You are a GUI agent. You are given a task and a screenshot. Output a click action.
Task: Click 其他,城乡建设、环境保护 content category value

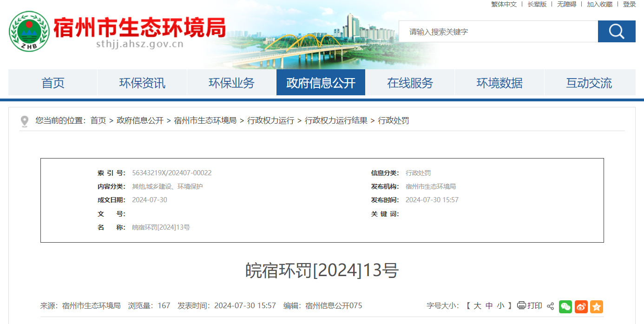167,186
